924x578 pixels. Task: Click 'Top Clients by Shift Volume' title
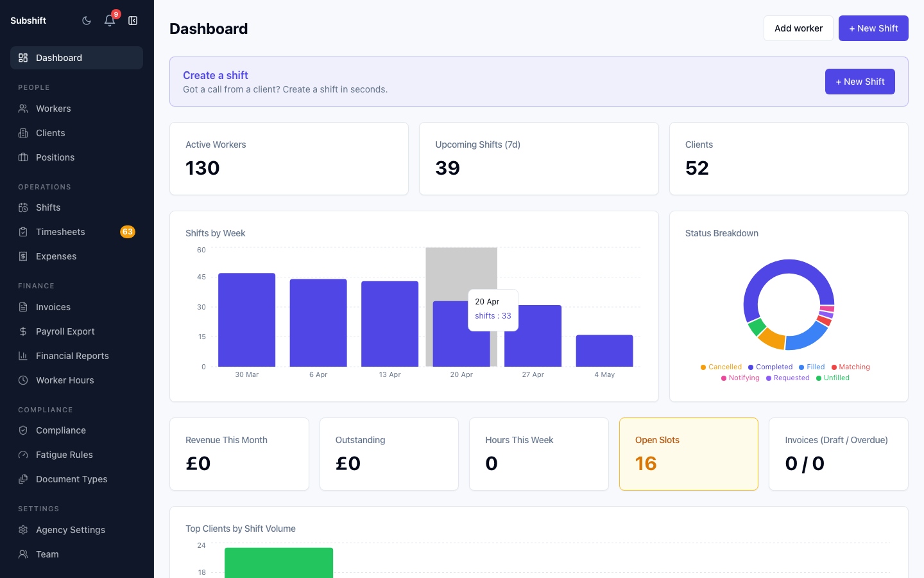click(241, 529)
